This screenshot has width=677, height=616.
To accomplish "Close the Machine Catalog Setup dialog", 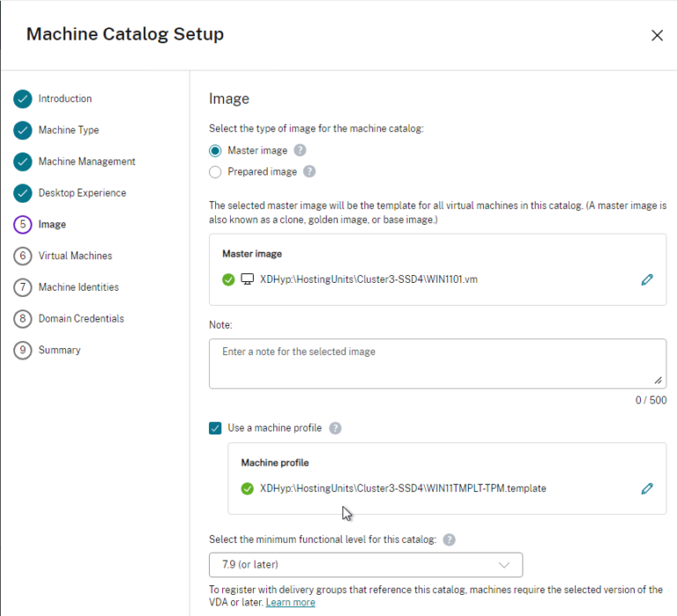I will [657, 35].
